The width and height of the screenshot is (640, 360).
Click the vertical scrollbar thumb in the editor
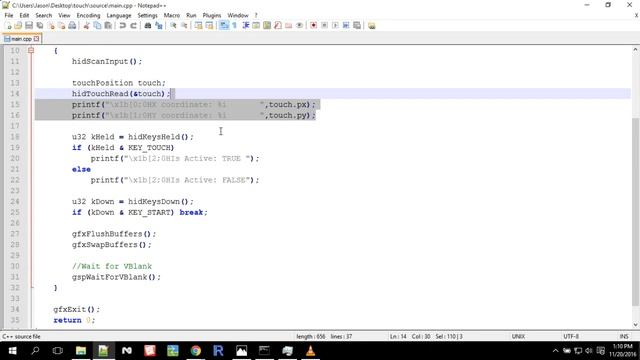pos(635,211)
